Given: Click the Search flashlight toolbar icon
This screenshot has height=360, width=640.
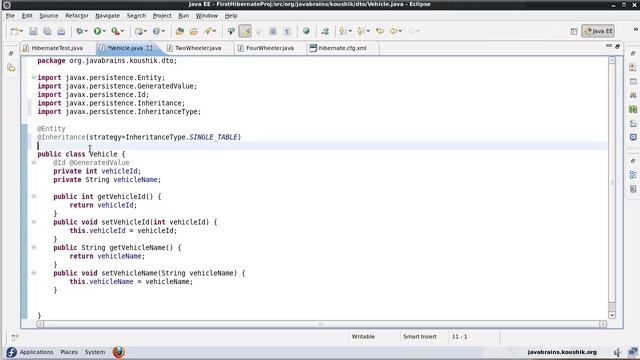Looking at the screenshot, I should [x=209, y=31].
